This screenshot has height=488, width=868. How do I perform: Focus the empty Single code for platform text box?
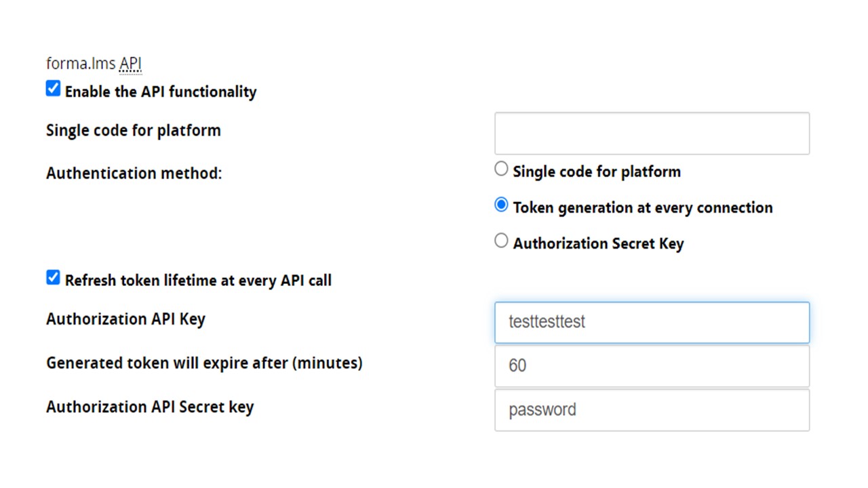[x=652, y=134]
